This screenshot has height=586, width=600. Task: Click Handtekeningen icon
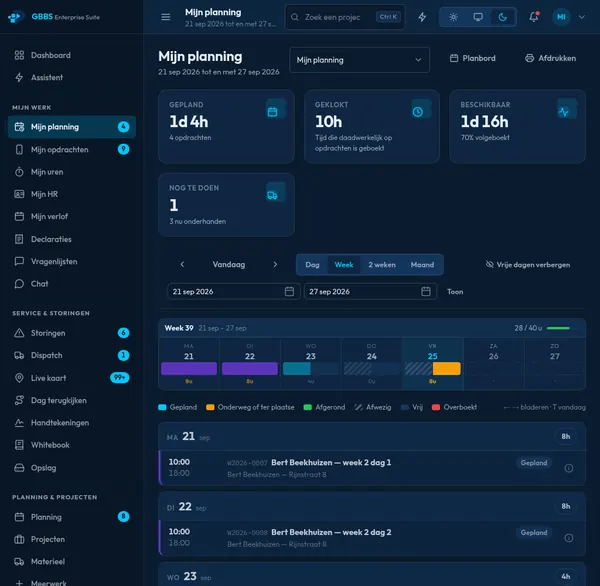[19, 423]
